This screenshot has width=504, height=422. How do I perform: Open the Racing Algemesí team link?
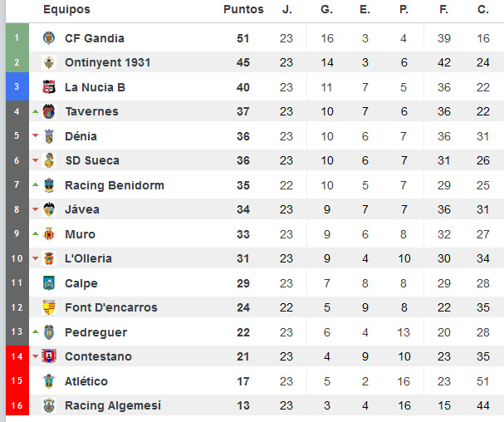pos(112,405)
